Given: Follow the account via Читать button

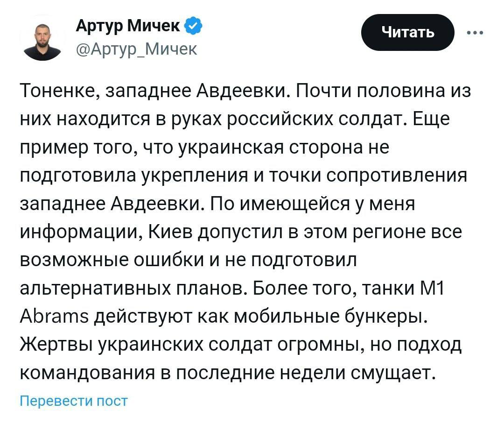Looking at the screenshot, I should [407, 32].
